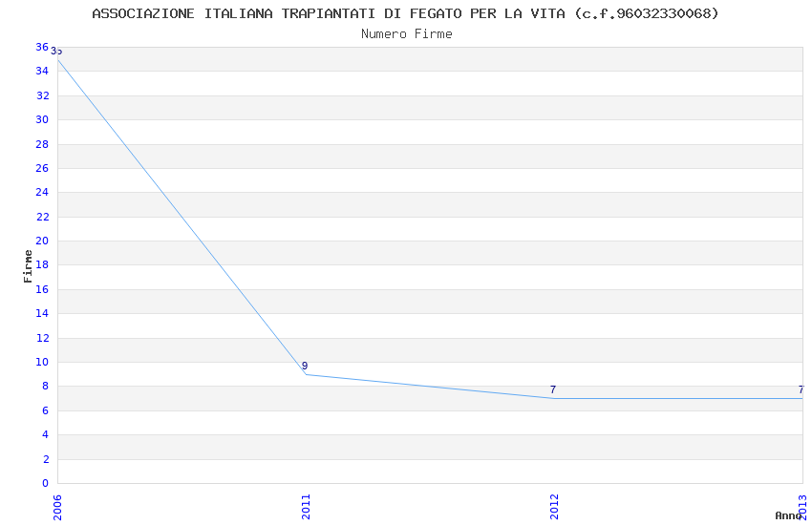This screenshot has height=525, width=812.
Task: Click y-axis tick label 34
Action: 42,71
